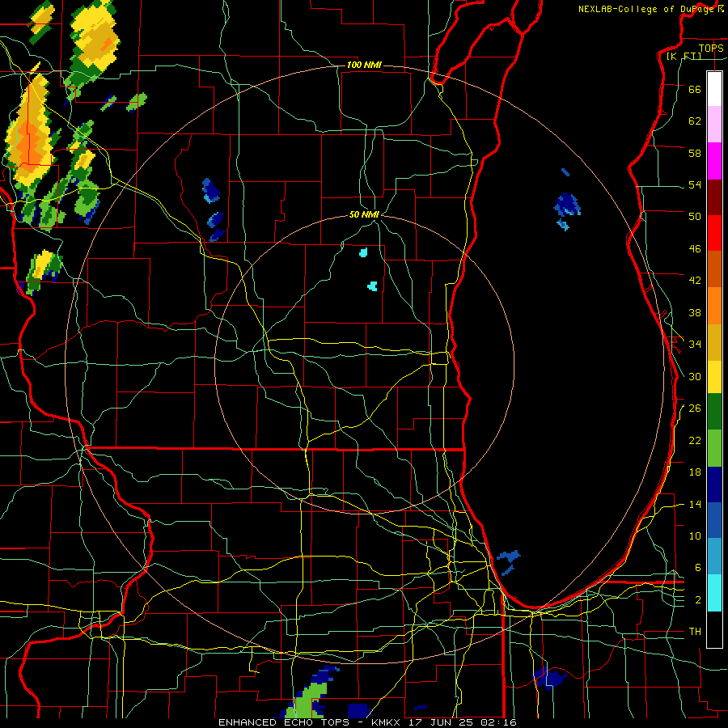The image size is (728, 728).
Task: Click the large blue echo over Lake Michigan
Action: 567,205
